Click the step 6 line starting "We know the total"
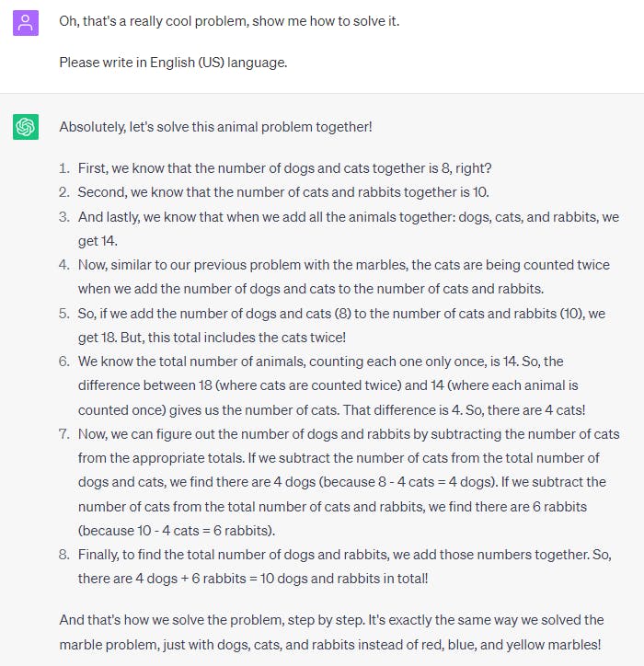644x666 pixels. 320,362
